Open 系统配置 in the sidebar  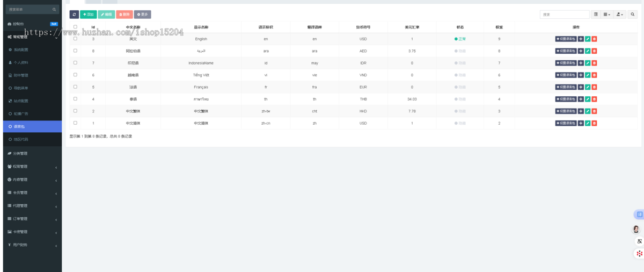click(32, 49)
